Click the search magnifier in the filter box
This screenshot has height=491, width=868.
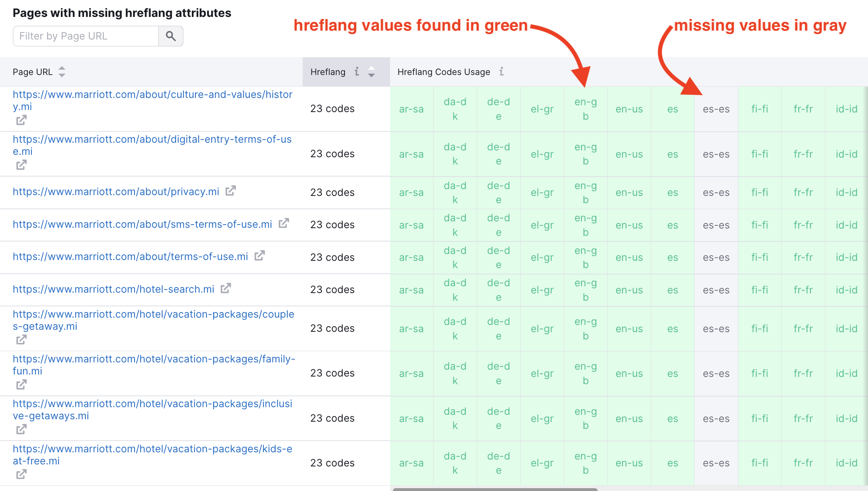coord(170,36)
